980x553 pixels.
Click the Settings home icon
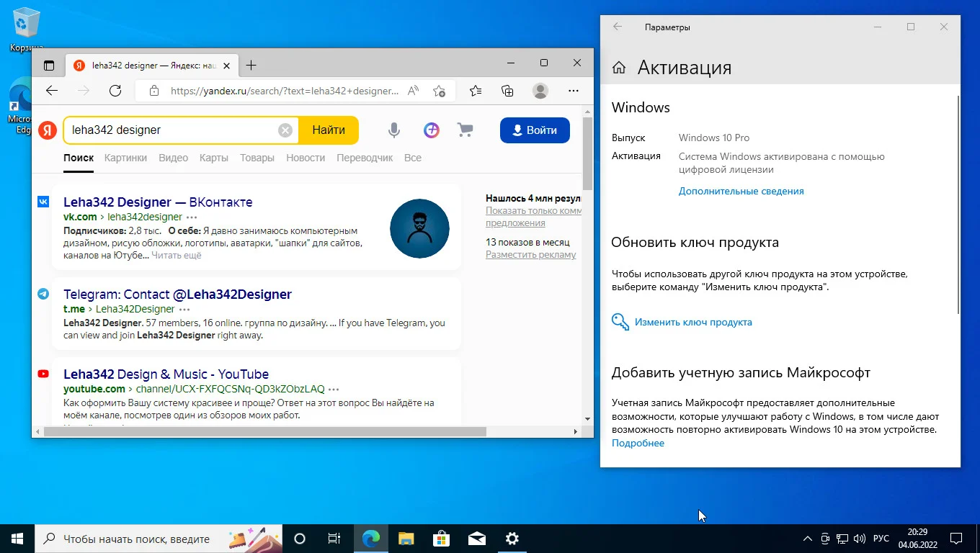tap(618, 68)
